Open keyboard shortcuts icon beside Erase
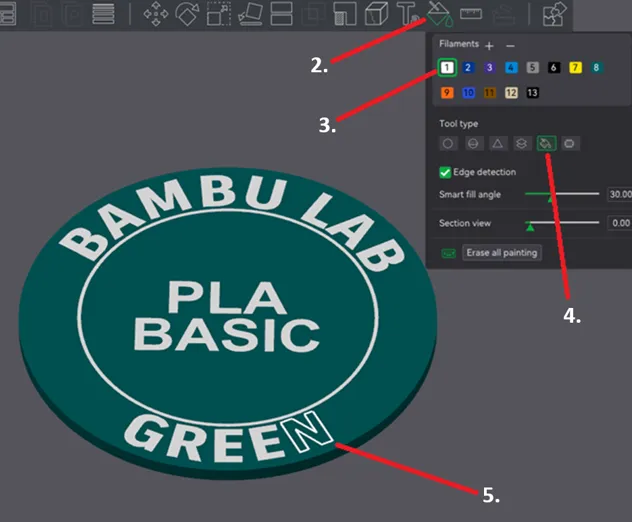The height and width of the screenshot is (522, 632). click(x=449, y=253)
